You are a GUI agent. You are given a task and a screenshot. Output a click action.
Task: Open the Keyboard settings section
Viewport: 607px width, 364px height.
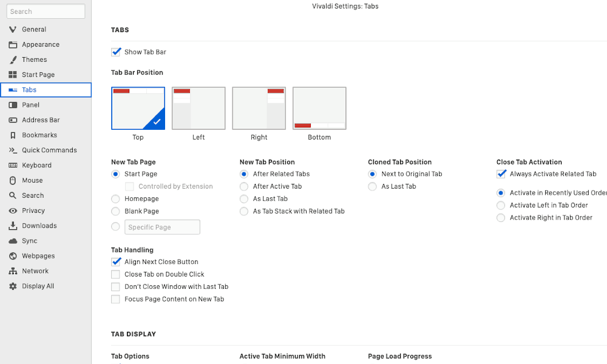click(x=38, y=165)
